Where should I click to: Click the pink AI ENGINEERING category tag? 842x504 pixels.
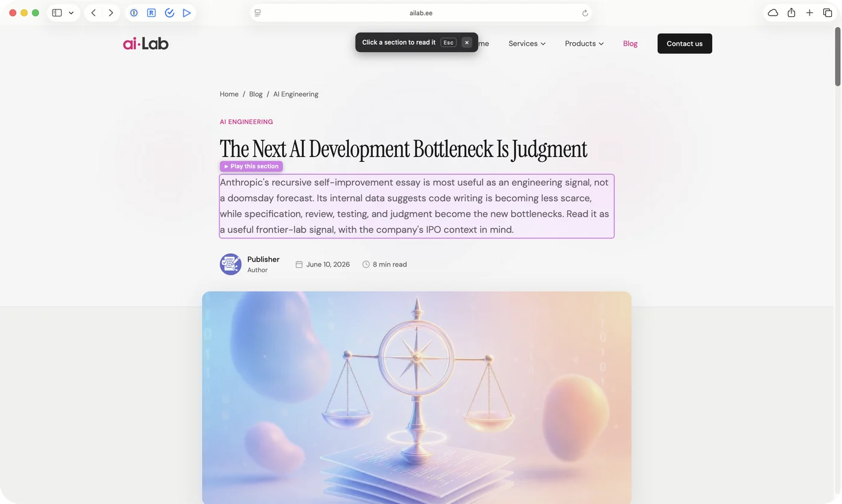pyautogui.click(x=246, y=121)
